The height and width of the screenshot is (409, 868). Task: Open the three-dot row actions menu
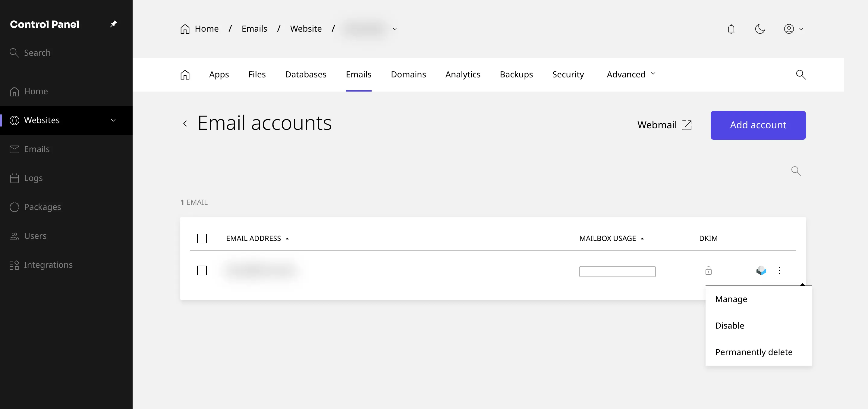(x=779, y=270)
